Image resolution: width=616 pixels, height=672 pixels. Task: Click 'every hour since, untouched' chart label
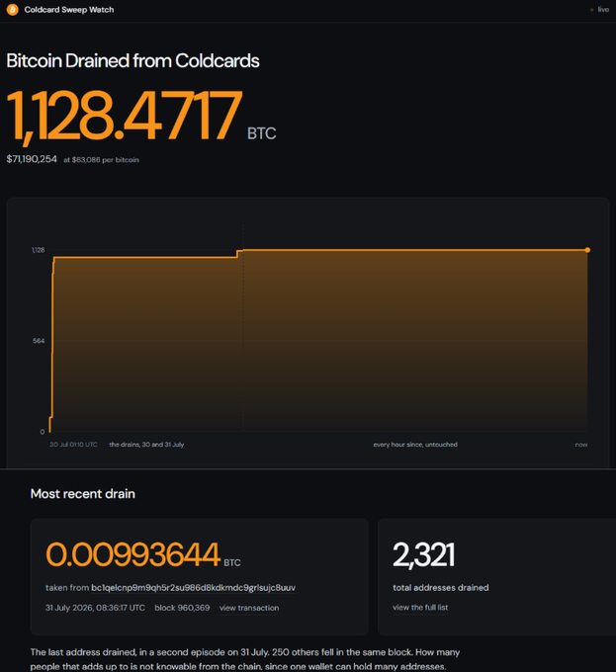[415, 445]
